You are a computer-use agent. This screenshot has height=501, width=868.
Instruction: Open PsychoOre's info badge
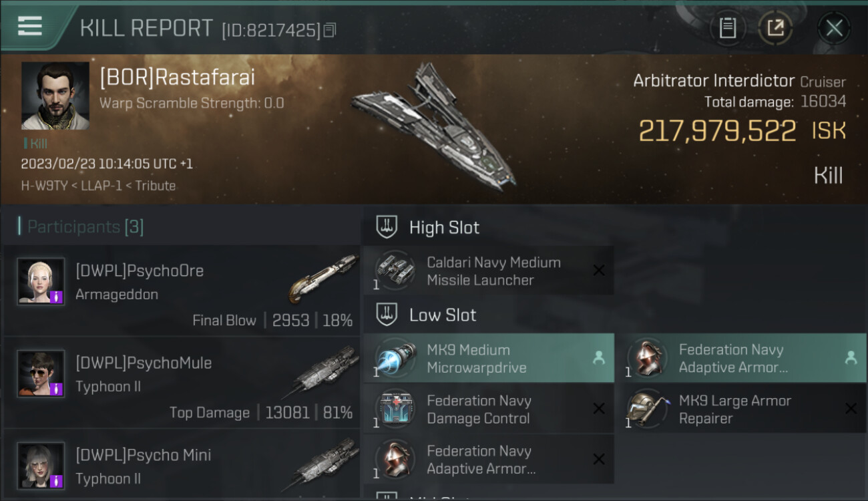coord(57,295)
